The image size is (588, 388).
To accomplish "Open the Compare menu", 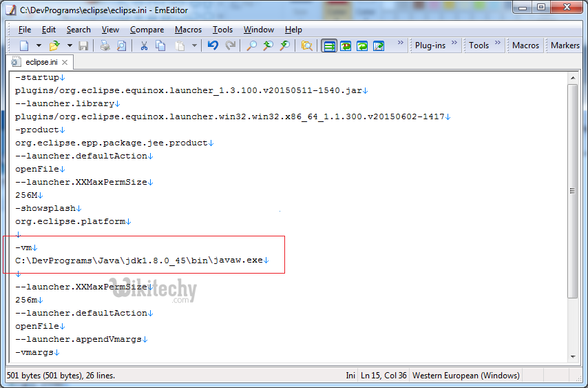I will coord(147,30).
